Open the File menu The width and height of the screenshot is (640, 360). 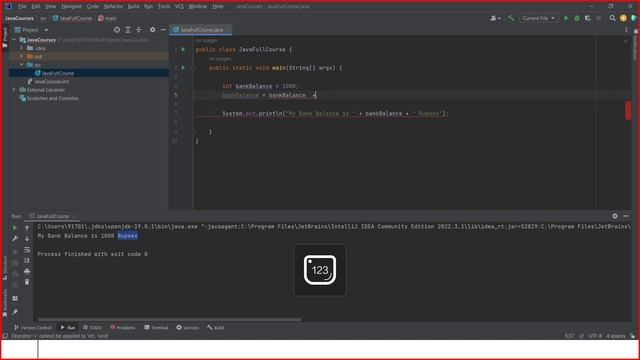click(22, 7)
